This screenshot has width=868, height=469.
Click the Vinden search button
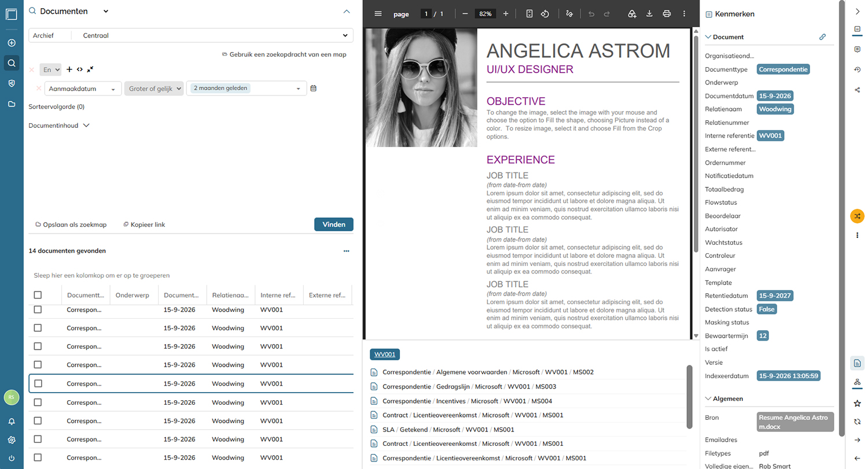[x=334, y=224]
